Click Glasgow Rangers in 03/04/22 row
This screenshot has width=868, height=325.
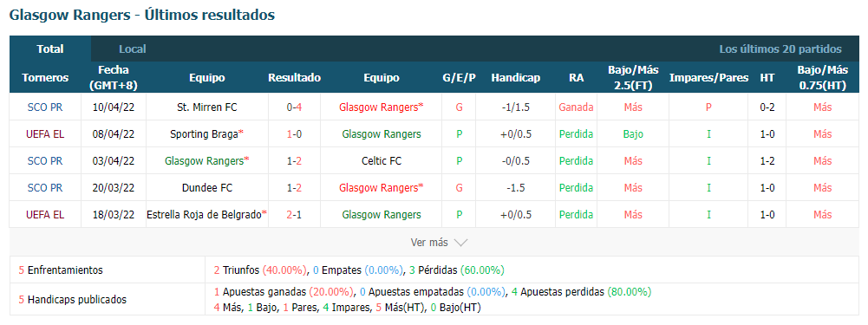[x=205, y=161]
